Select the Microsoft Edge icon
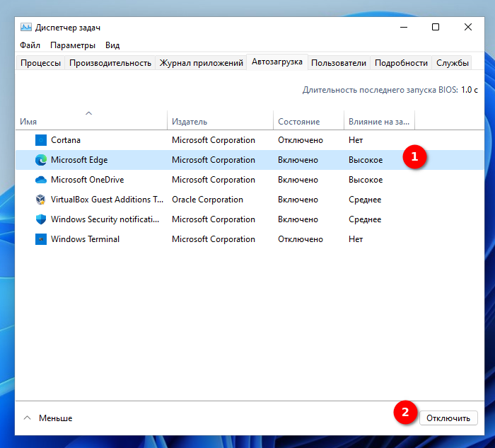495x448 pixels. point(41,160)
